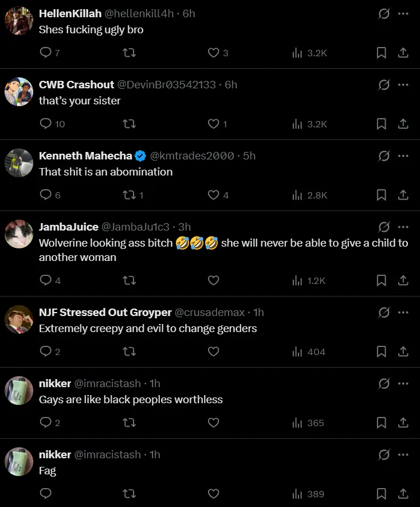The height and width of the screenshot is (507, 420).
Task: Like Kenneth Mahecha's post
Action: click(214, 195)
